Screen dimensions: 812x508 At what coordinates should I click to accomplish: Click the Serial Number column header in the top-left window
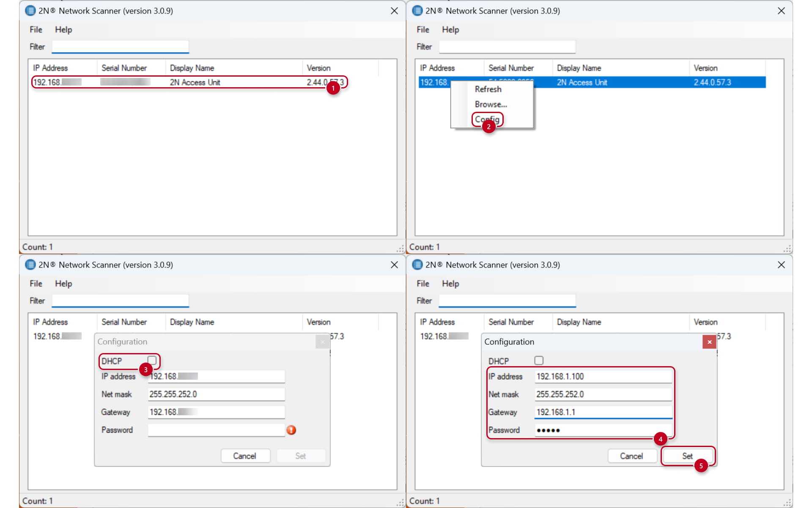pos(132,68)
